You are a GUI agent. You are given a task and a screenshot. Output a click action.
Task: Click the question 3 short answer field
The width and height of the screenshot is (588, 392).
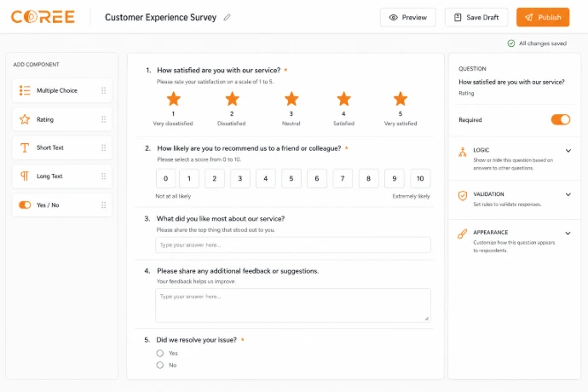[293, 245]
